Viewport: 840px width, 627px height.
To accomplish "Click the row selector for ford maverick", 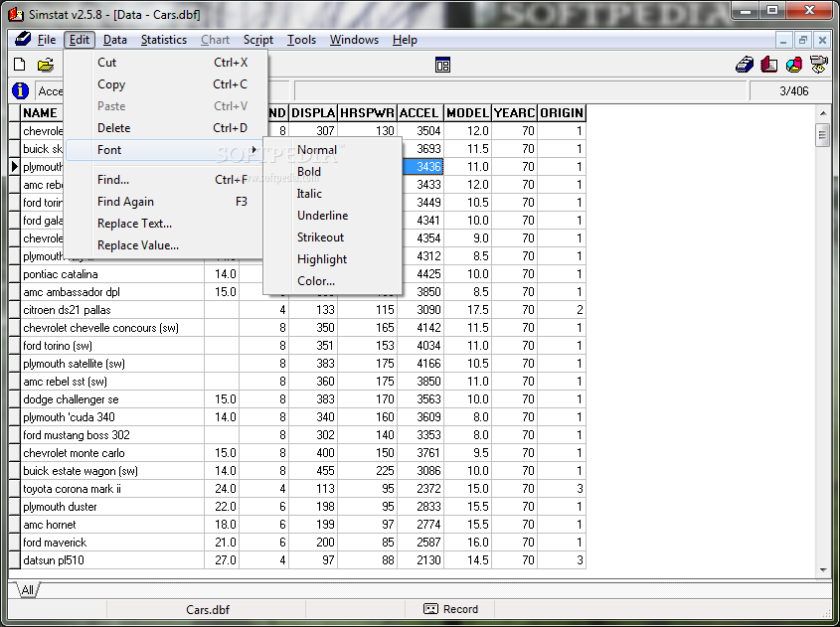I will (15, 543).
